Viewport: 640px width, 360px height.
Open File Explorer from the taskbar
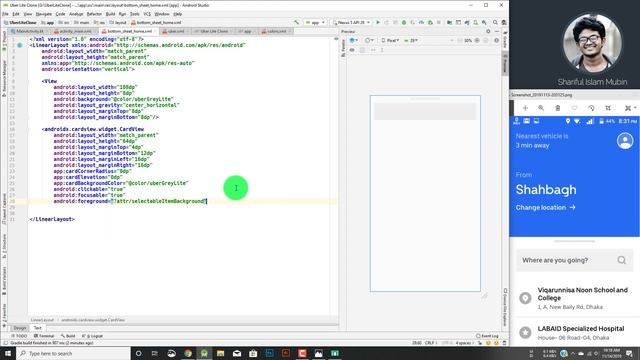click(220, 353)
